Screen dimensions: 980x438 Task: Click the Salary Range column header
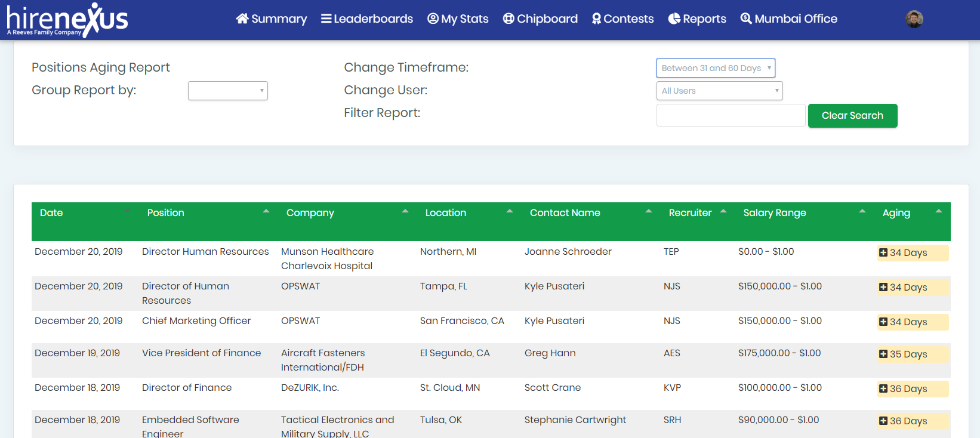805,221
